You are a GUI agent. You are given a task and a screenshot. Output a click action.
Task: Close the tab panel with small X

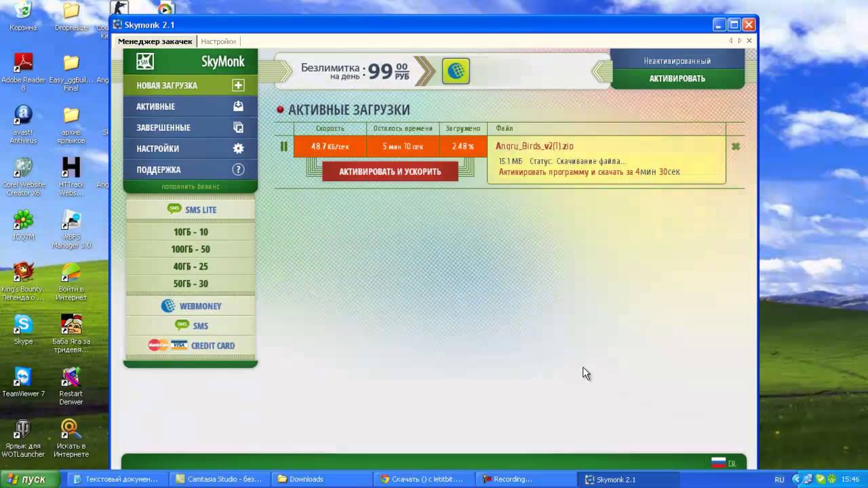[x=749, y=41]
